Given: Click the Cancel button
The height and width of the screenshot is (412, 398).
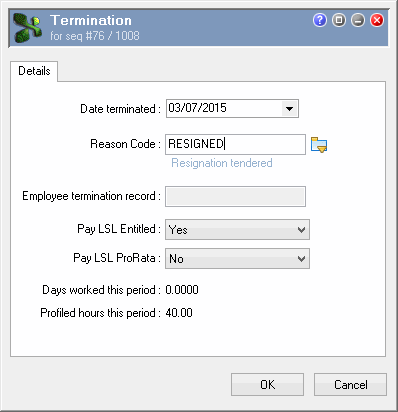Looking at the screenshot, I should click(x=350, y=385).
